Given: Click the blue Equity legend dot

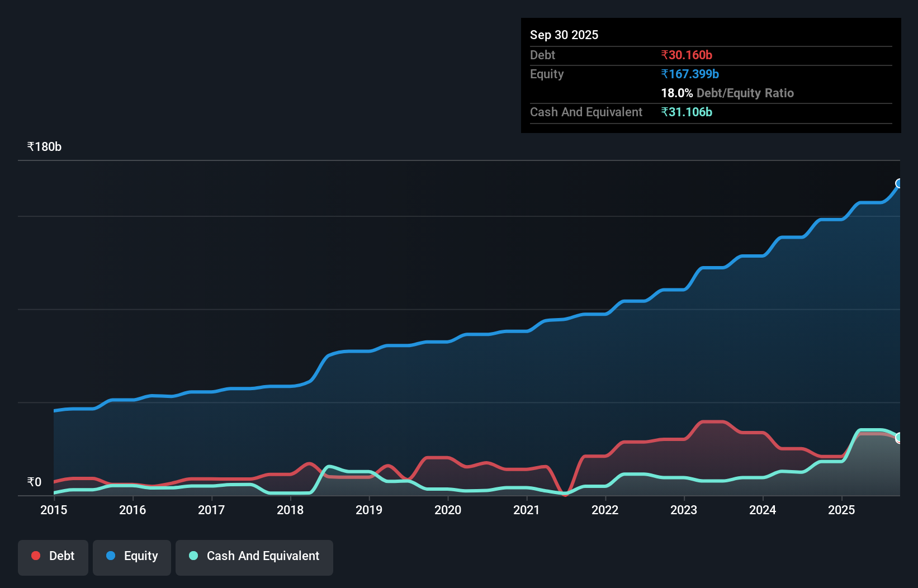Looking at the screenshot, I should [111, 556].
